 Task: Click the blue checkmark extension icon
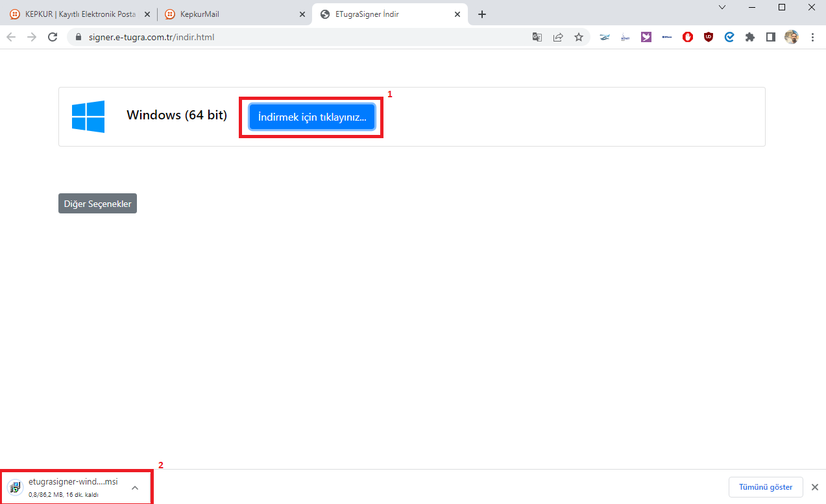[729, 37]
